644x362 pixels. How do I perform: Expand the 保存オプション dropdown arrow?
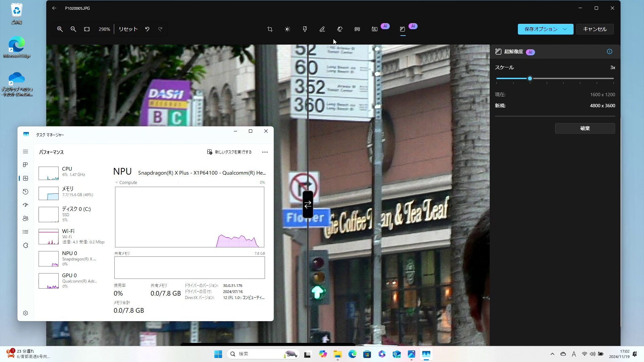pos(565,29)
